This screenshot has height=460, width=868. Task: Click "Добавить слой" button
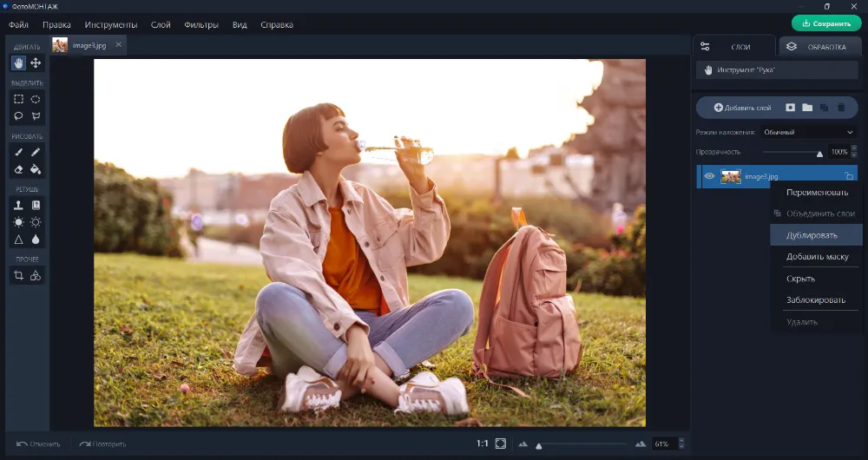click(742, 108)
